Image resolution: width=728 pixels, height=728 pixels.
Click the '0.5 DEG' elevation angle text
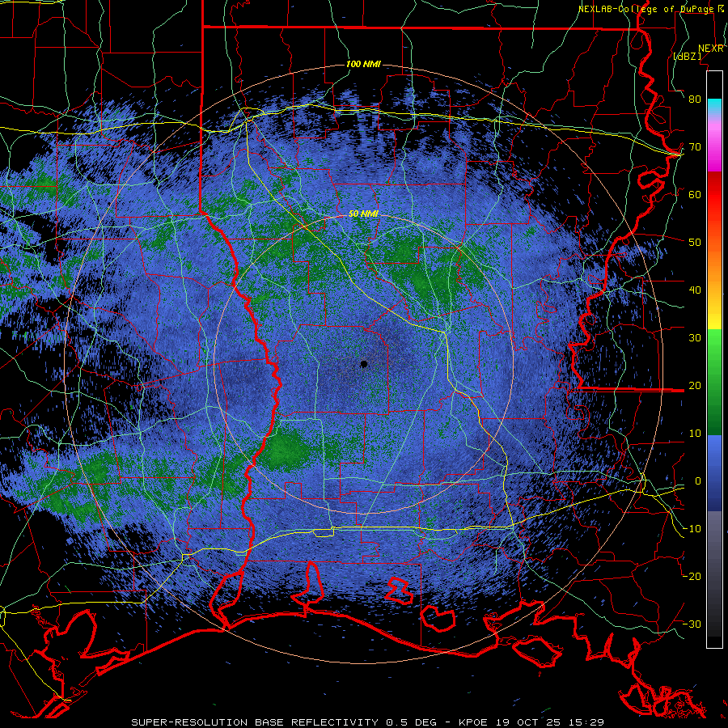pyautogui.click(x=411, y=722)
